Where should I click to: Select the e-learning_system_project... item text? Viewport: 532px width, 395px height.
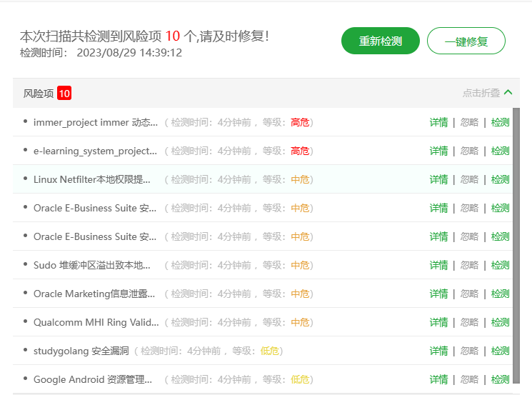click(96, 151)
